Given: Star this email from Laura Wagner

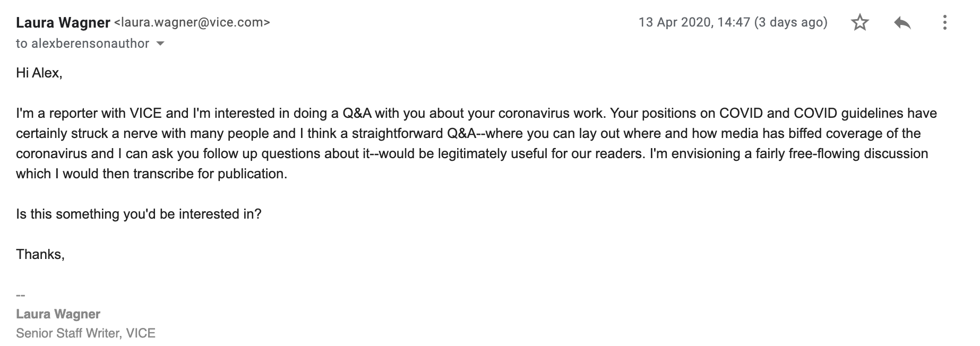Looking at the screenshot, I should [x=859, y=22].
